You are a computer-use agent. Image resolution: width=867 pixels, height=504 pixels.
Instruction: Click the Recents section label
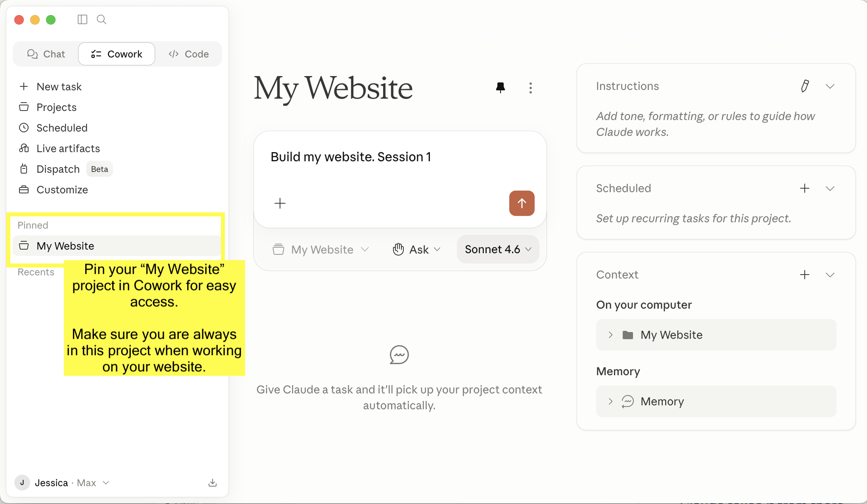coord(36,272)
